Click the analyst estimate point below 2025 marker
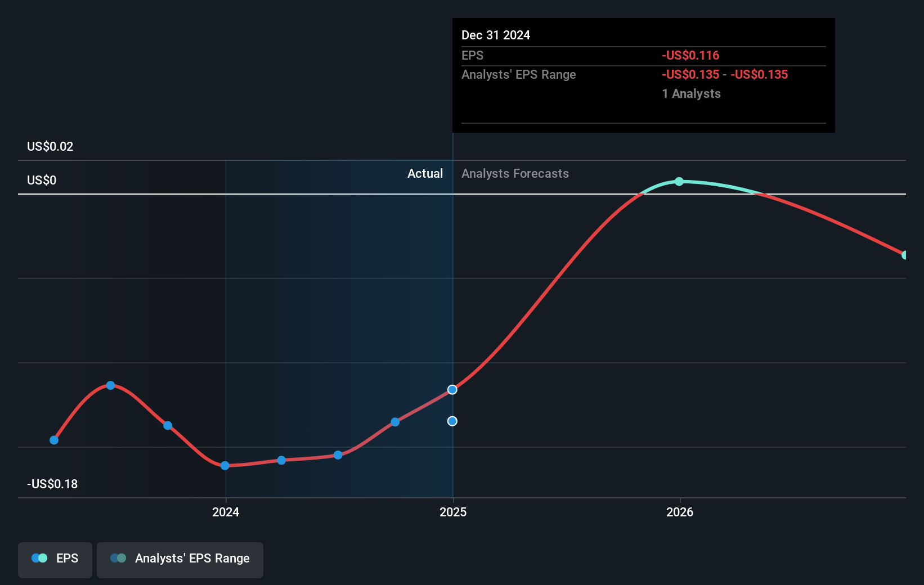This screenshot has height=585, width=924. coord(452,421)
